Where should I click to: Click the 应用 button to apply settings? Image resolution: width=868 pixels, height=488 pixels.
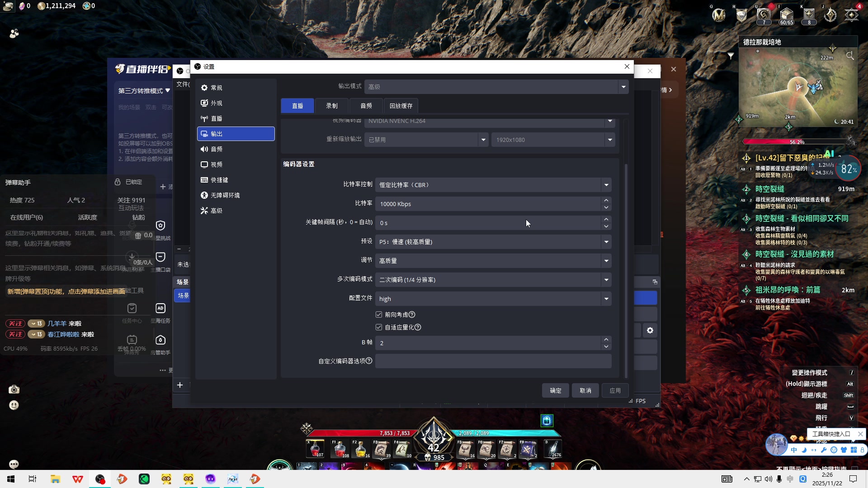[615, 390]
